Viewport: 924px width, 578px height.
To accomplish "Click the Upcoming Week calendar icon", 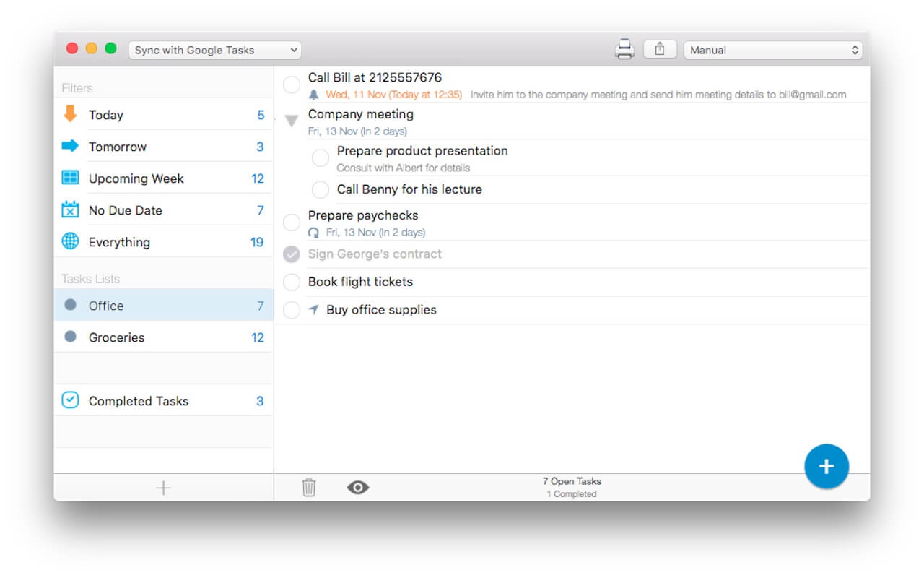I will tap(70, 178).
